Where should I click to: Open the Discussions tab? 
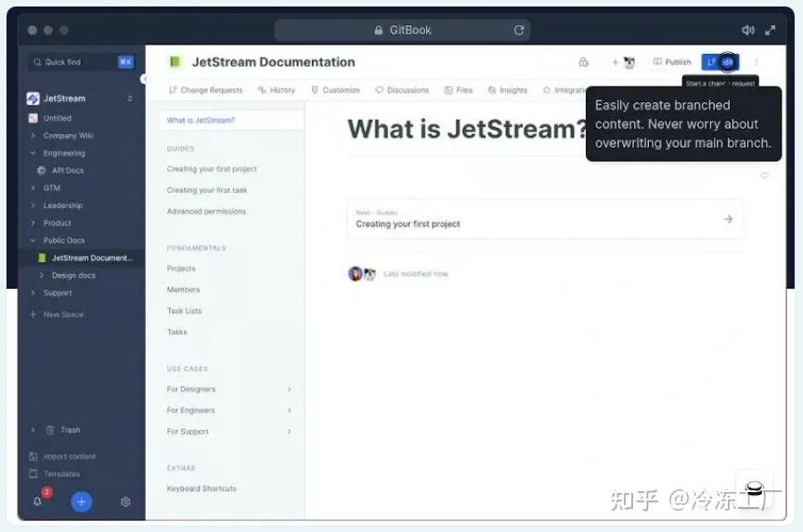[402, 90]
